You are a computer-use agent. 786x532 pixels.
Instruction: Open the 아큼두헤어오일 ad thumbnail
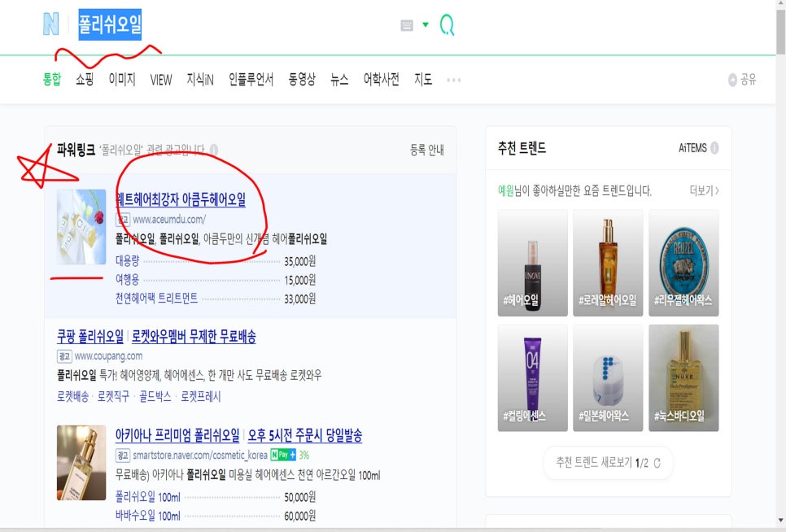[x=81, y=226]
